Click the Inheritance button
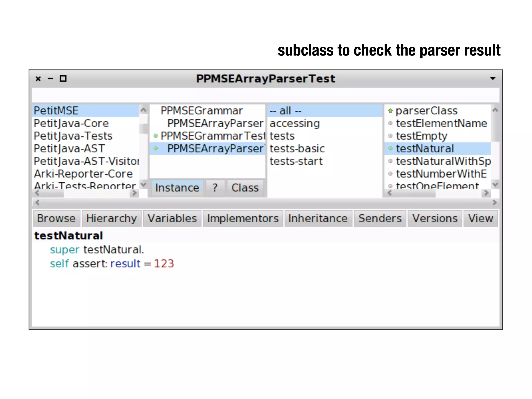The width and height of the screenshot is (532, 399). coord(318,218)
